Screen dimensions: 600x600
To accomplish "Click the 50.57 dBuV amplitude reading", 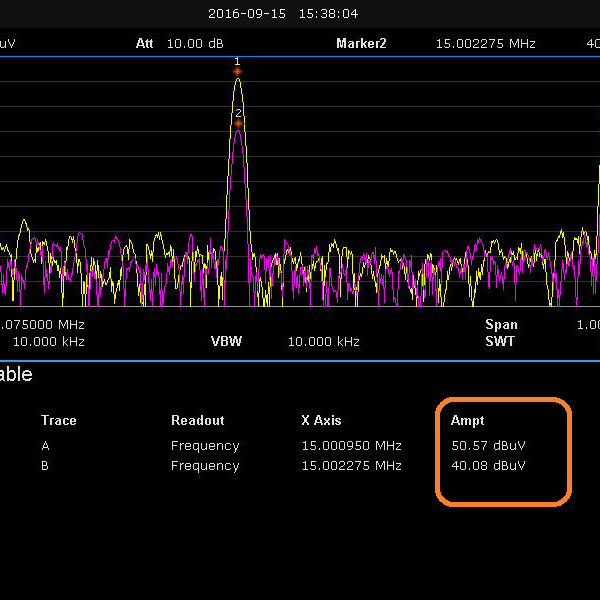I will point(488,446).
